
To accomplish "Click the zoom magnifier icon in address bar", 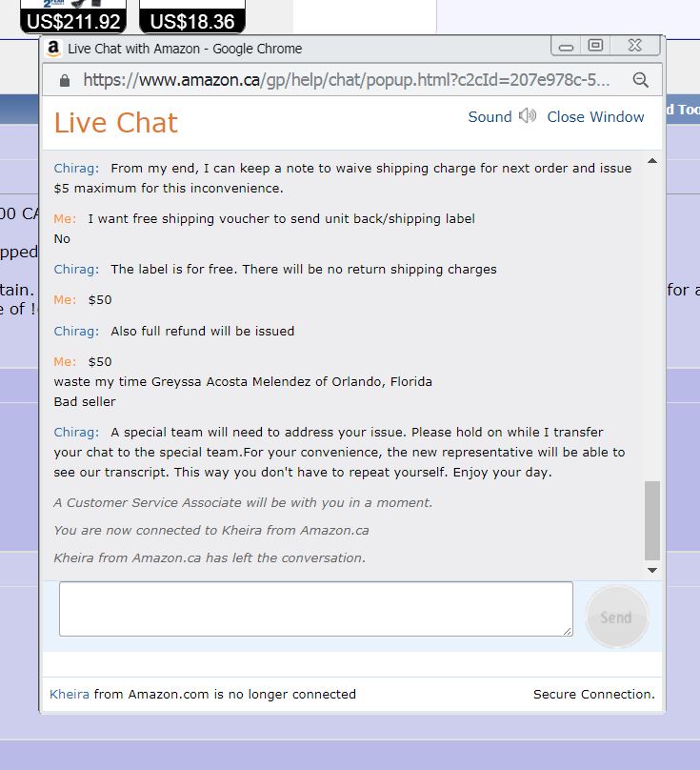I will coord(640,79).
